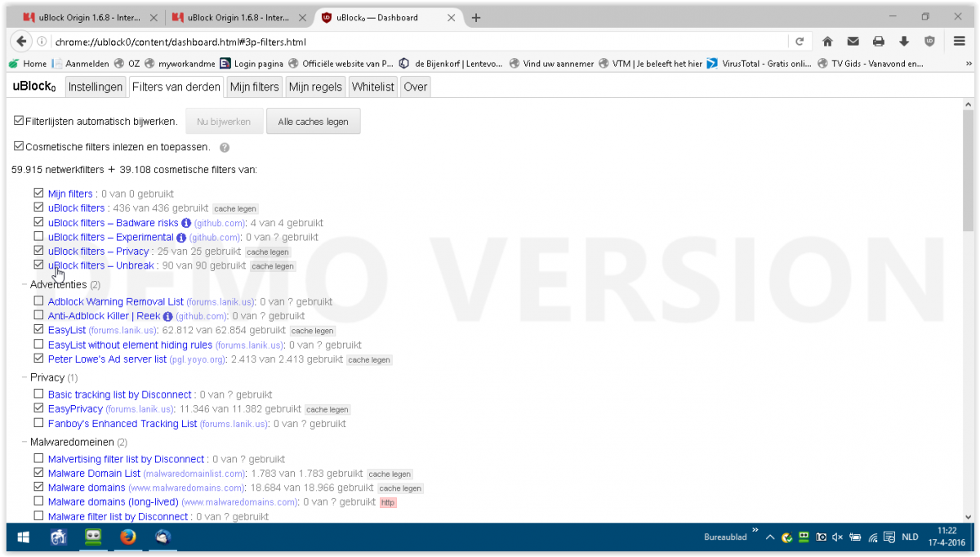Open the Firefox hamburger menu
Image resolution: width=980 pixels, height=557 pixels.
click(960, 42)
